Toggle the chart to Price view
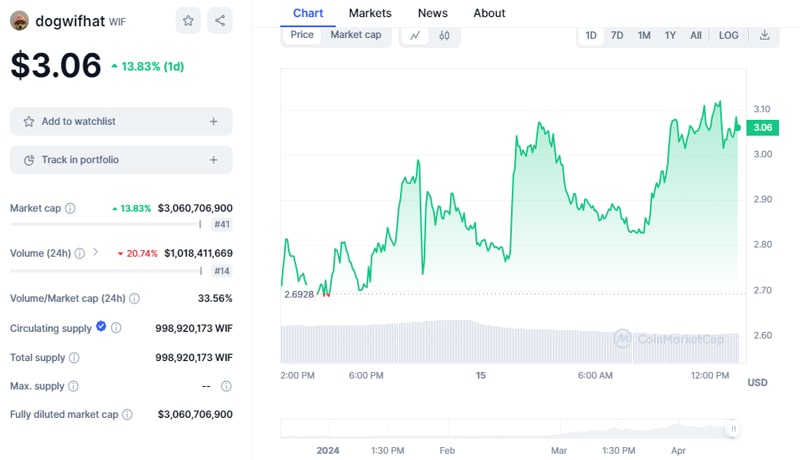This screenshot has width=800, height=460. coord(302,35)
